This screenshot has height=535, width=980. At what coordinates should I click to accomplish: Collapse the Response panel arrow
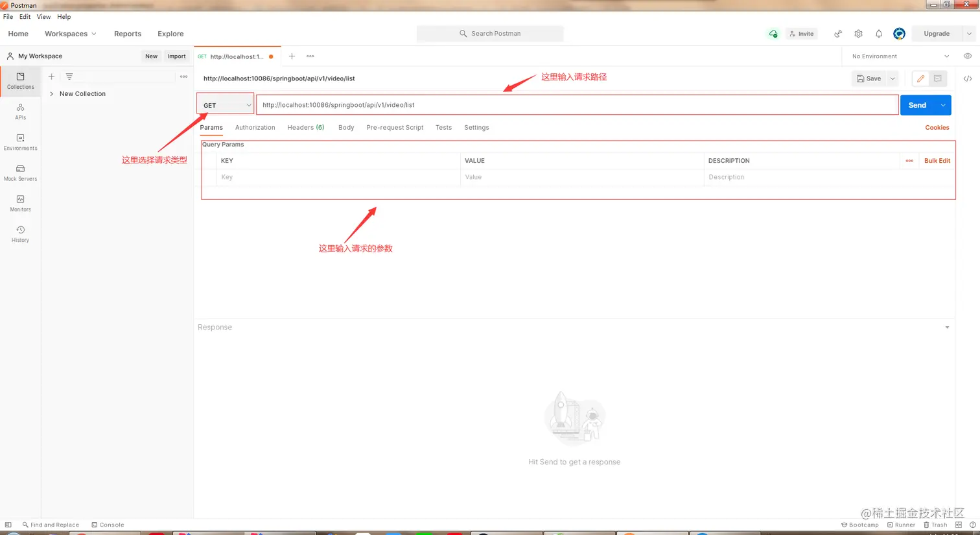click(947, 327)
